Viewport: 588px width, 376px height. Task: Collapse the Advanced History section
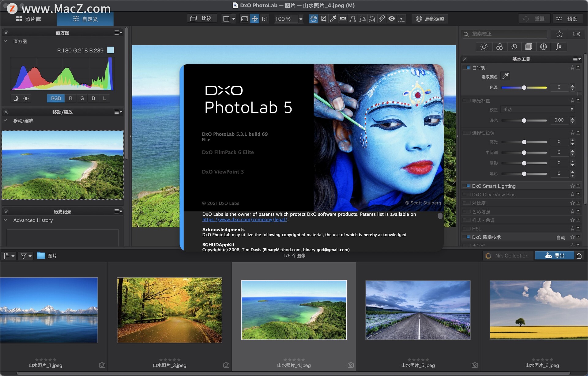click(6, 220)
